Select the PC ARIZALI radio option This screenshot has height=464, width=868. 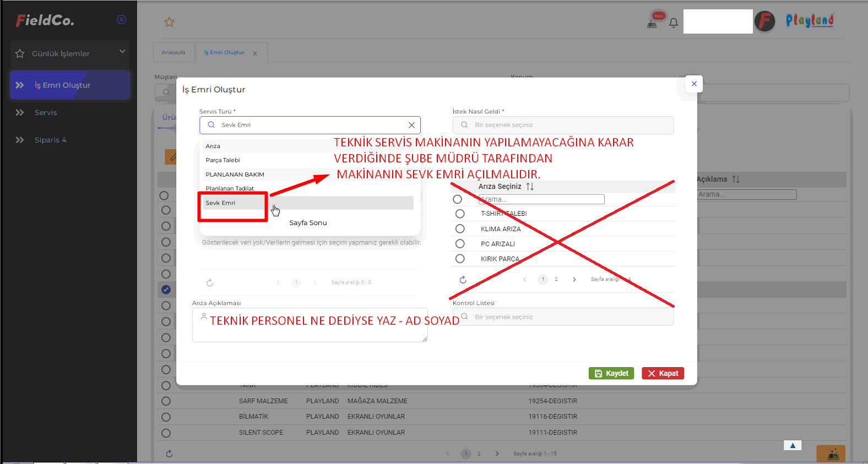pos(460,244)
